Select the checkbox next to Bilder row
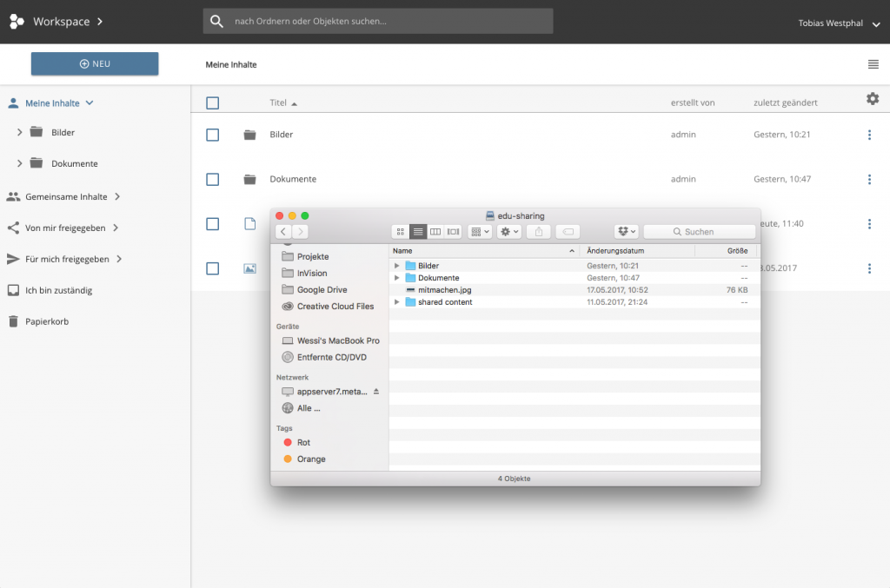 coord(212,135)
